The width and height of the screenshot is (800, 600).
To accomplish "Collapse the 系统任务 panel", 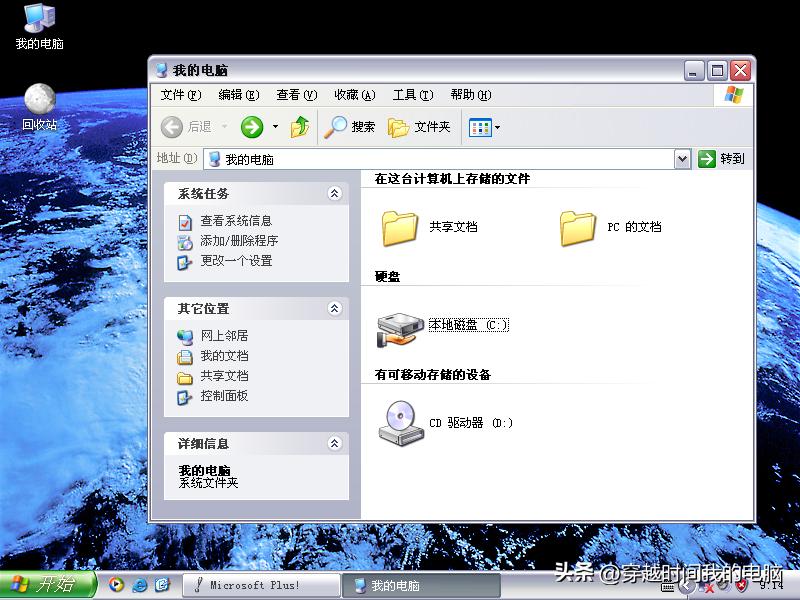I will (334, 194).
